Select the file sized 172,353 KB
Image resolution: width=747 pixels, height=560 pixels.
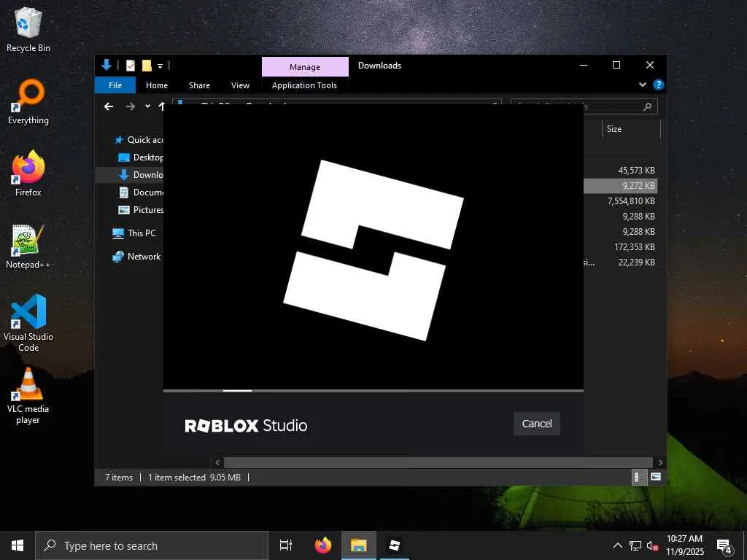pos(635,246)
